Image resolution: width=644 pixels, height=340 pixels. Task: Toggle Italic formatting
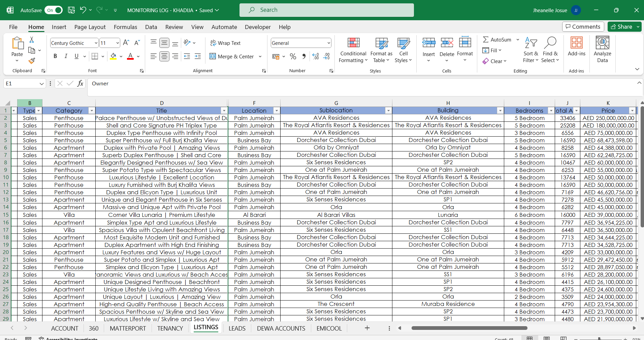click(x=66, y=56)
